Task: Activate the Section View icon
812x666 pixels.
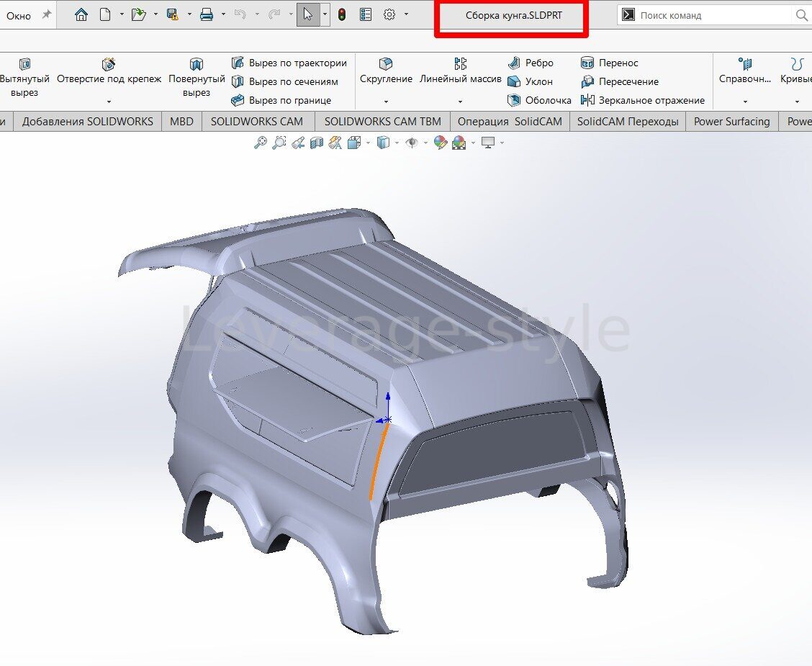Action: pyautogui.click(x=317, y=143)
